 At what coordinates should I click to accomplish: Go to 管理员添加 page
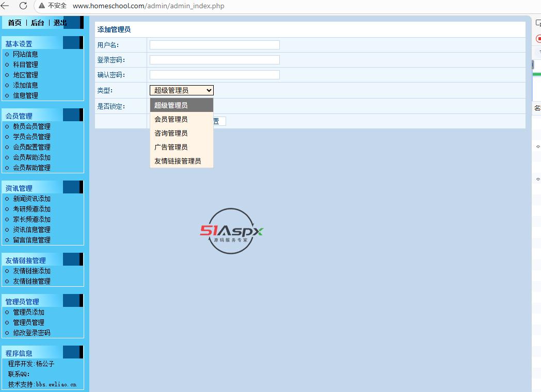28,313
